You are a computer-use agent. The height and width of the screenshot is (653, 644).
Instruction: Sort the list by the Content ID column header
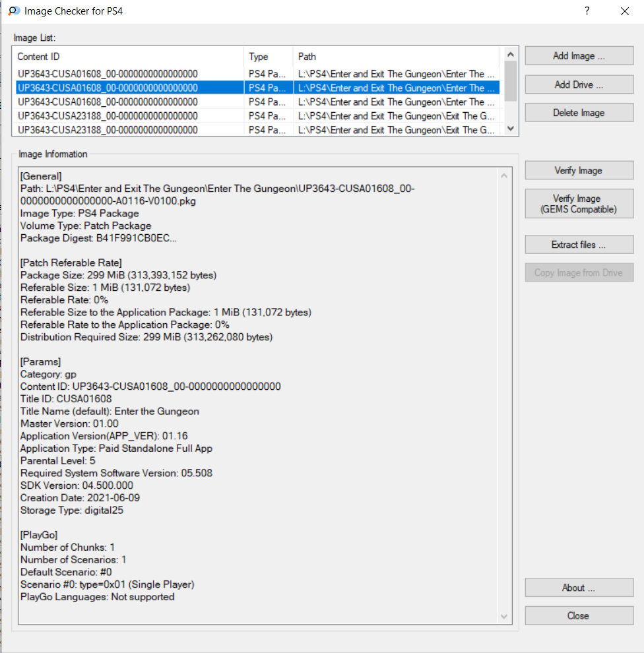tap(129, 57)
